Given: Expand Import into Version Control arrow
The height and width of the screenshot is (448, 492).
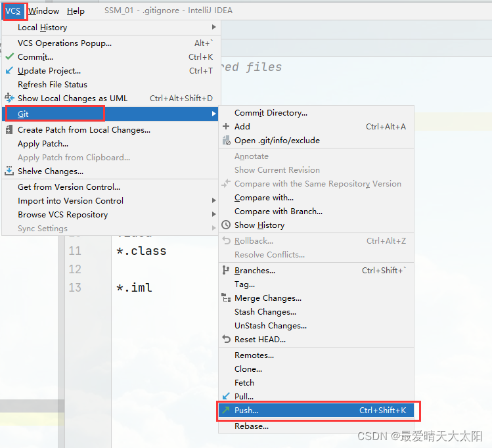Looking at the screenshot, I should coord(213,200).
